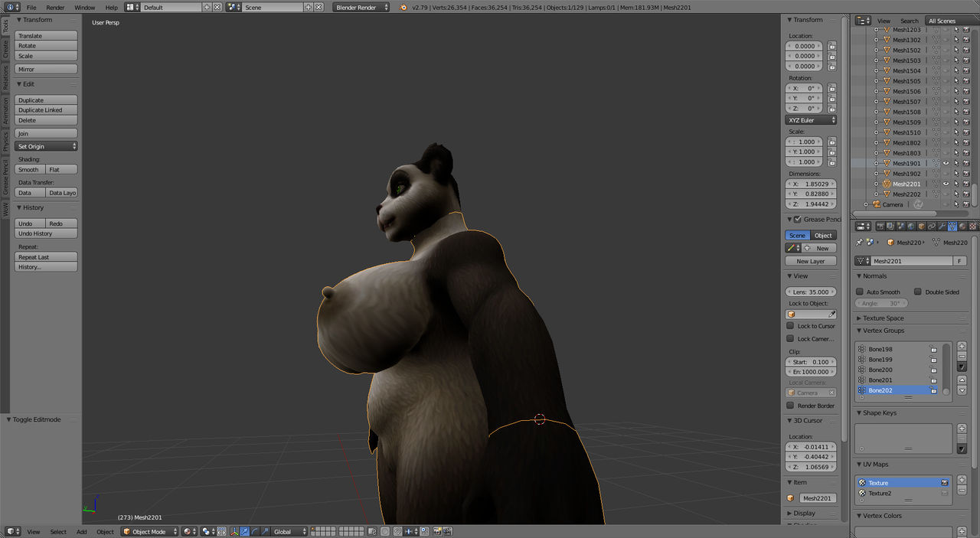Enable the Render Border checkbox

coord(790,406)
